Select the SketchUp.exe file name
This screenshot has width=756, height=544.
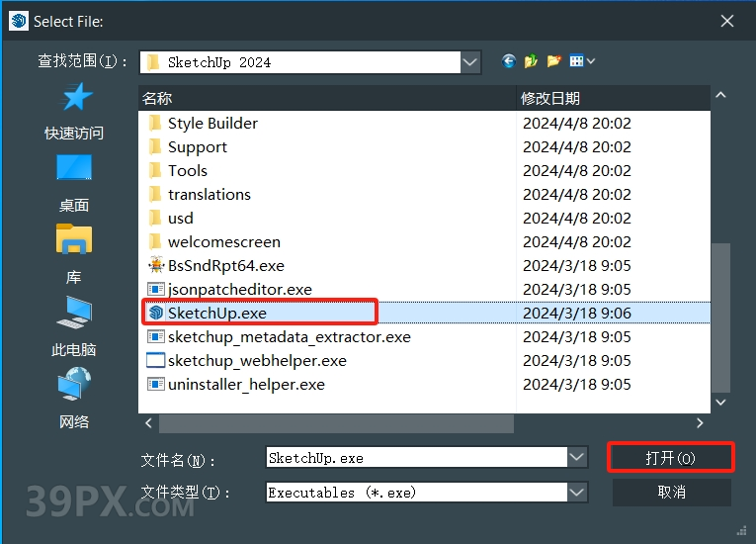click(x=217, y=313)
